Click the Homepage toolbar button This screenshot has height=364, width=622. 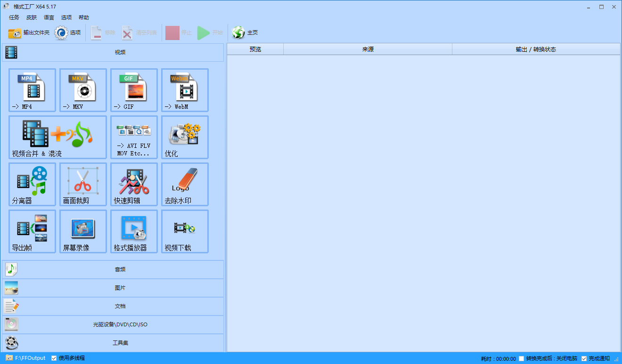tap(245, 33)
